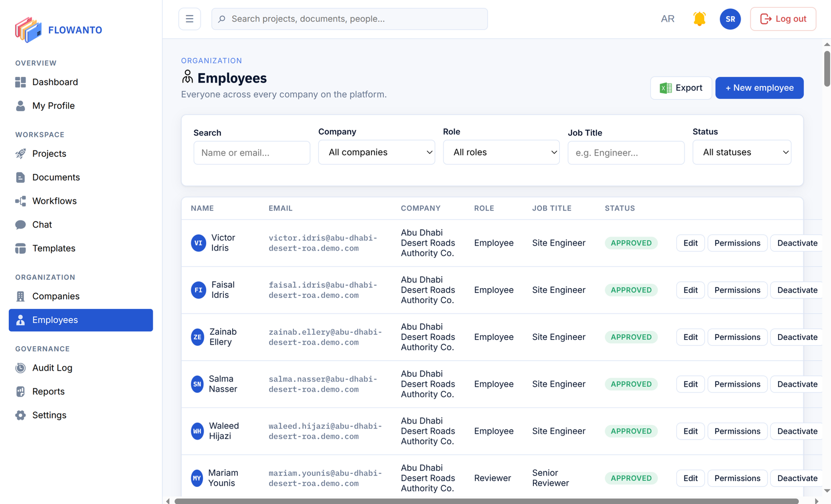Open Permissions for Faisal Idris
Viewport: 831px width, 504px height.
(737, 290)
